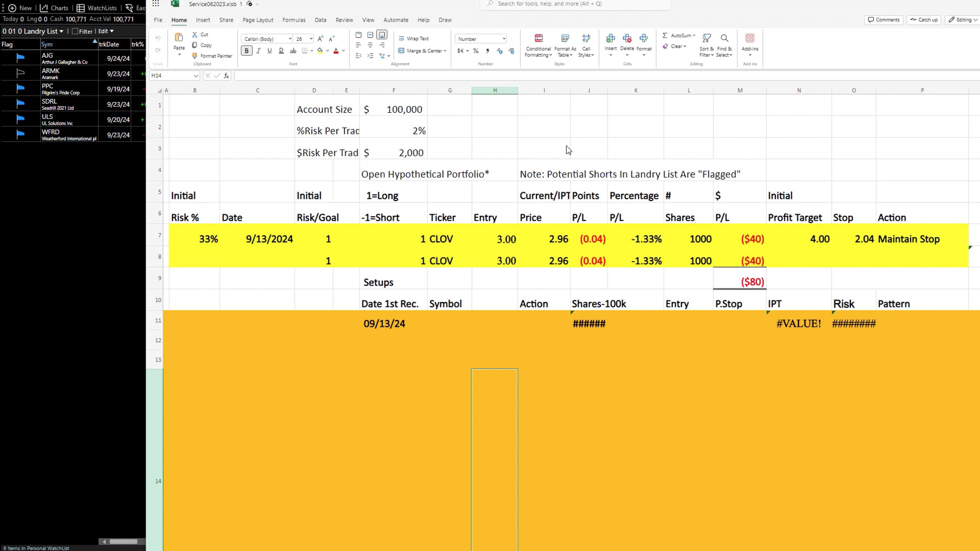
Task: Click the yellow fill color button
Action: pos(320,51)
